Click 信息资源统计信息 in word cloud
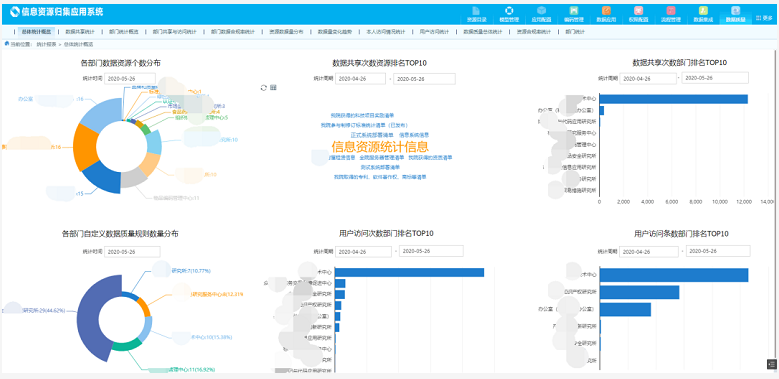The height and width of the screenshot is (379, 779). point(380,147)
